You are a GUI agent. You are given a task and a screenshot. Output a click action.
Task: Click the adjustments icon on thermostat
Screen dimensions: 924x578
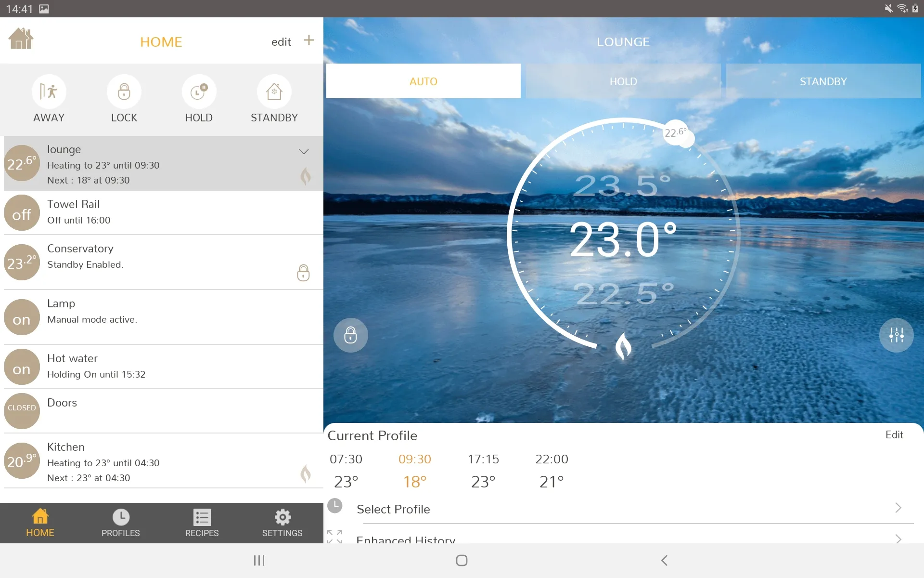[x=897, y=335]
